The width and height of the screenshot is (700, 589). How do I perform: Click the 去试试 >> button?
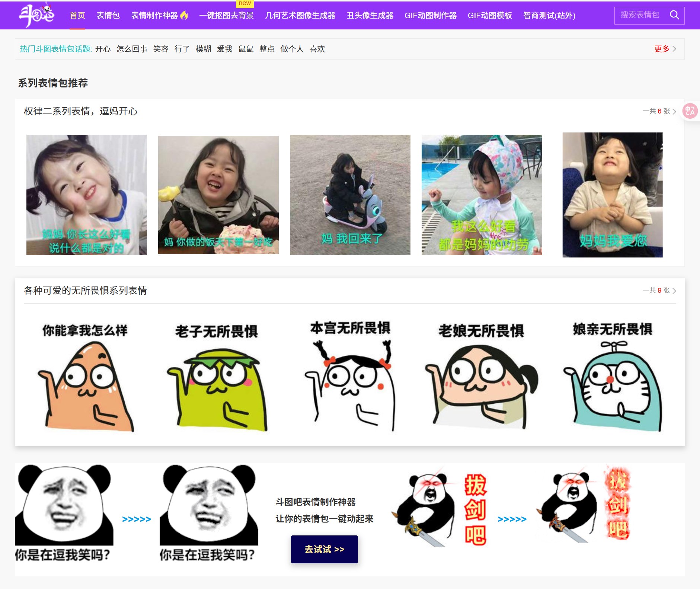pyautogui.click(x=324, y=549)
